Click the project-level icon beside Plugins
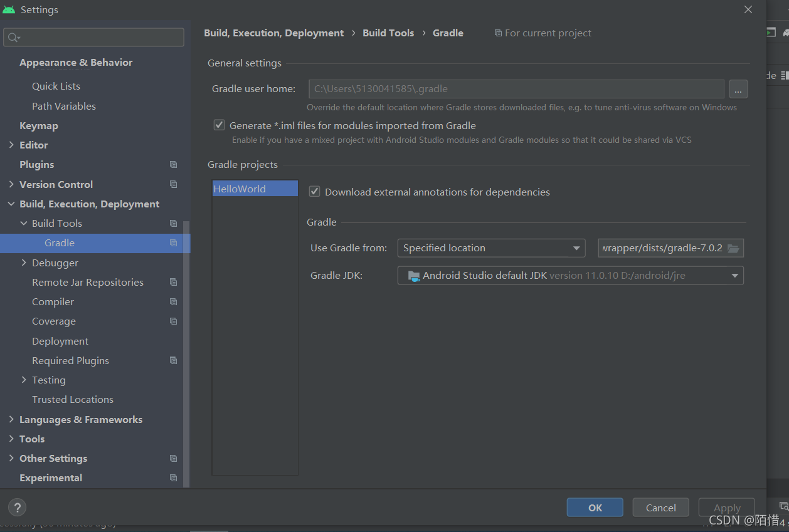The width and height of the screenshot is (789, 532). (x=174, y=165)
